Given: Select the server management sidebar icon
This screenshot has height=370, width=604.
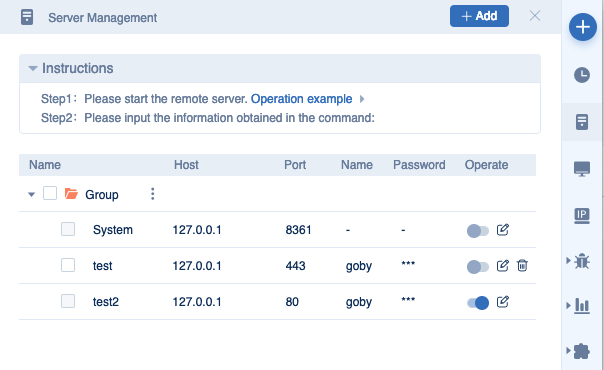Looking at the screenshot, I should [582, 122].
